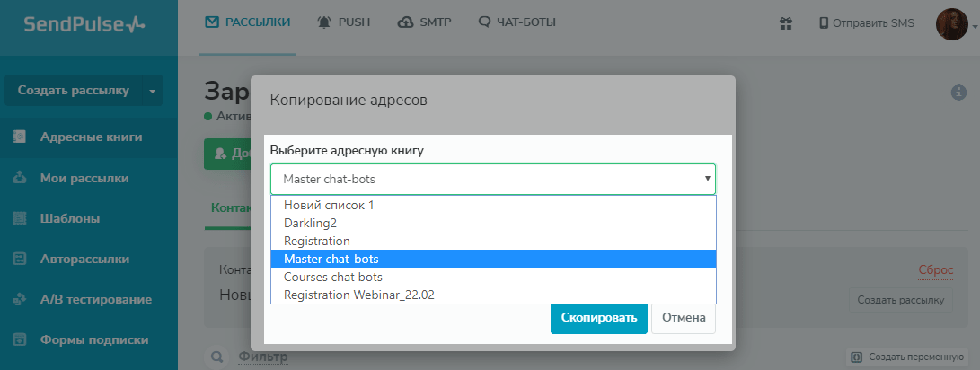Image resolution: width=980 pixels, height=370 pixels.
Task: Pick Courses chat bots option
Action: pyautogui.click(x=333, y=277)
